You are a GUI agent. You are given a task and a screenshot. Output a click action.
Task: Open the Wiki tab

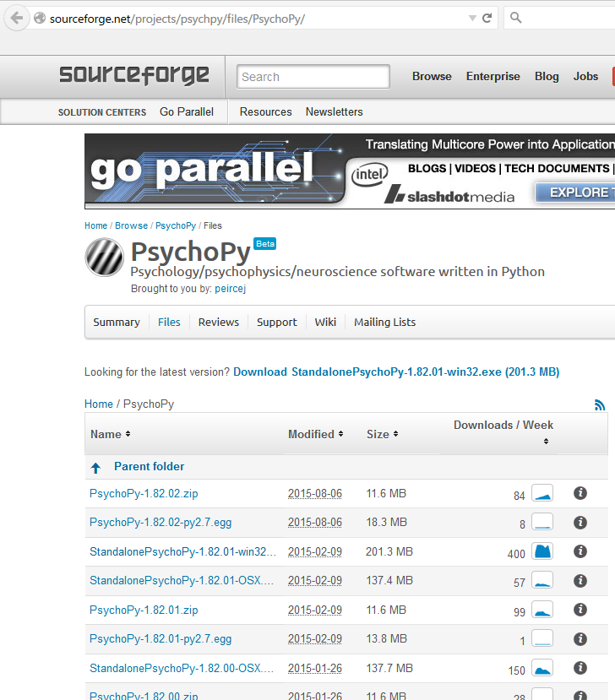(x=325, y=322)
